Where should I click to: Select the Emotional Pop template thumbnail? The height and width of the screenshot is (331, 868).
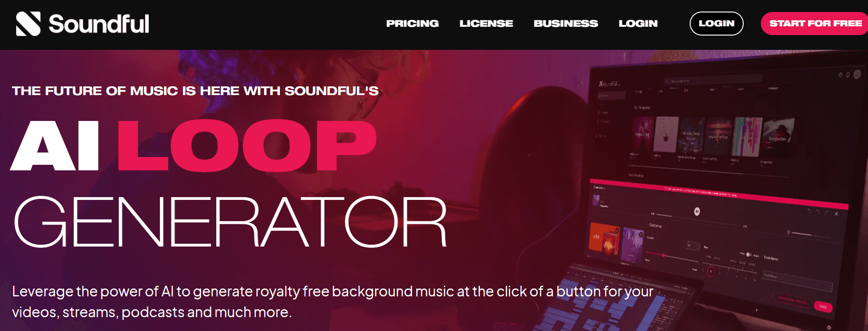[719, 135]
